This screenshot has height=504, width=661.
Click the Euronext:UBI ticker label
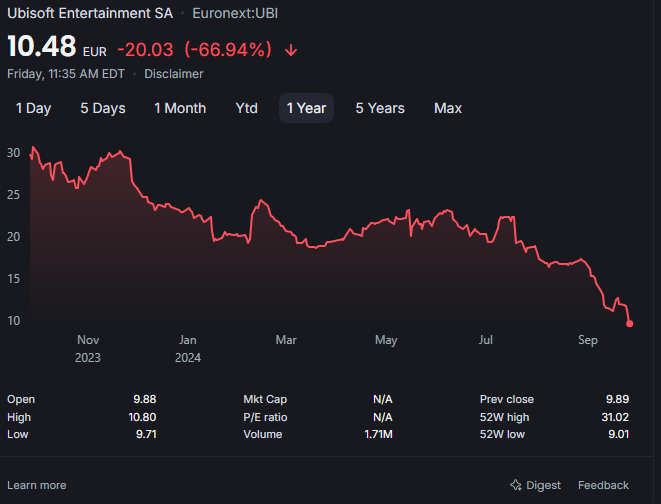pos(235,13)
